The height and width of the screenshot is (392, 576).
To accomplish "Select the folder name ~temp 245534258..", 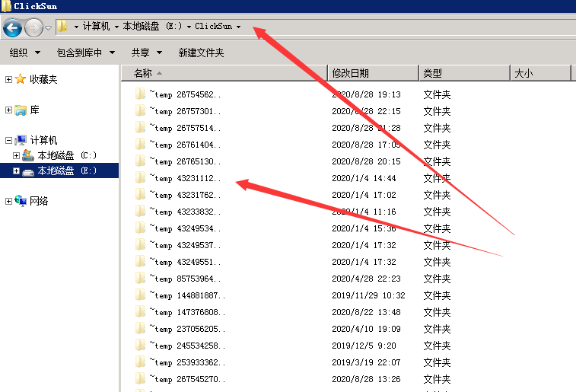I will click(x=187, y=346).
